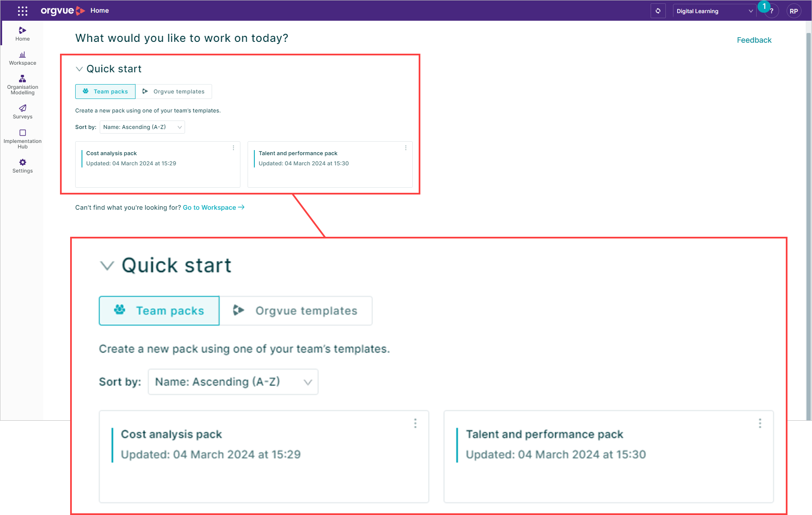This screenshot has width=812, height=515.
Task: Click the Feedback link
Action: pos(754,40)
